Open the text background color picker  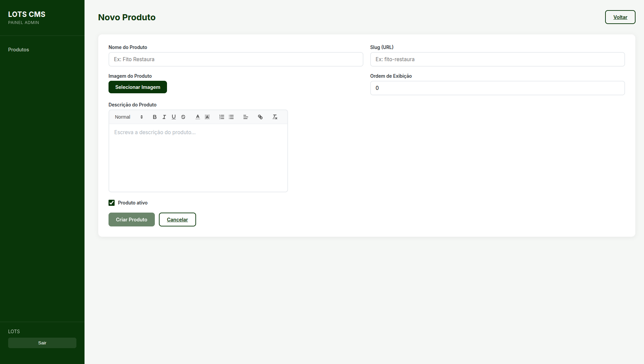point(207,117)
